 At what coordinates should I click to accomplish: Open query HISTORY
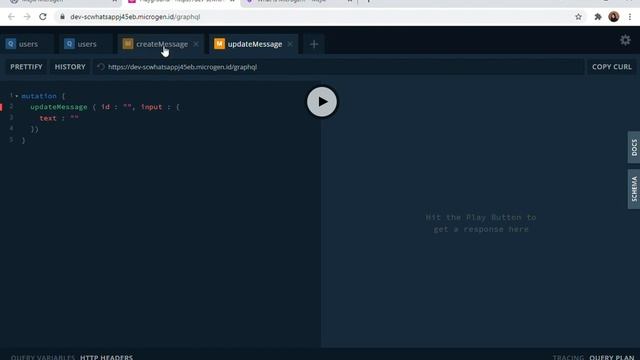tap(70, 67)
